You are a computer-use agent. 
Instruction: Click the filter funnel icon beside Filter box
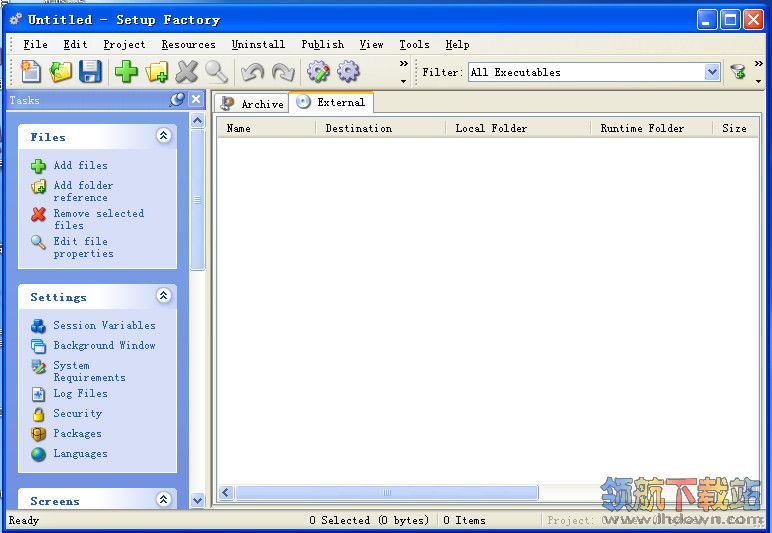tap(738, 72)
